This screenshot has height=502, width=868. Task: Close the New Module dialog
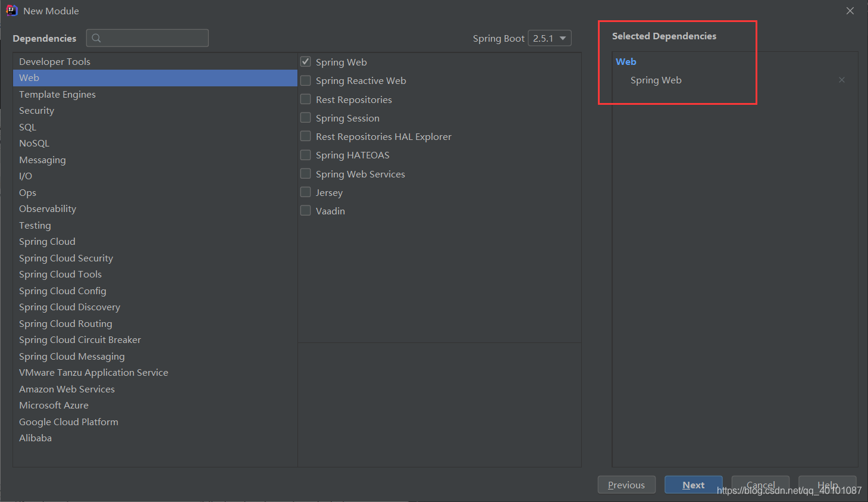(x=850, y=11)
